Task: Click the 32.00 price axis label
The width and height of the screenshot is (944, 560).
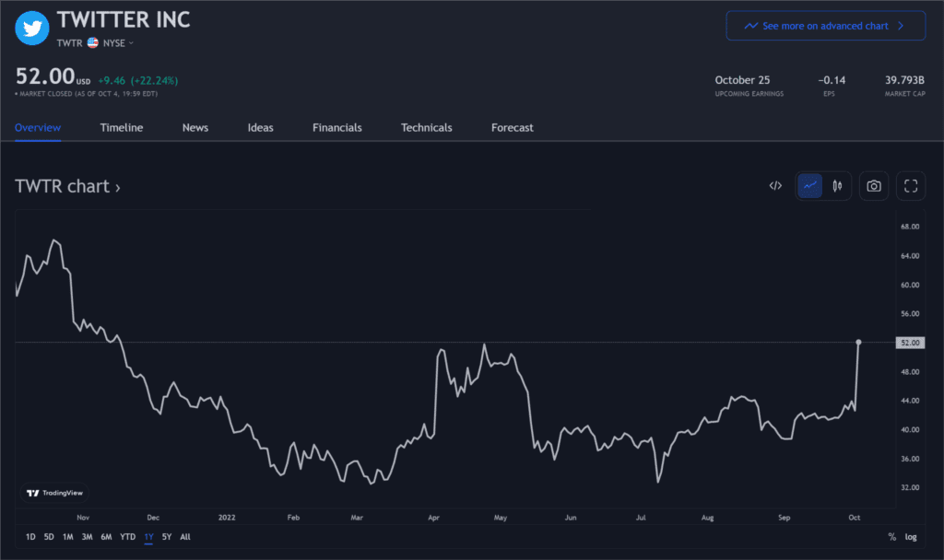Action: pyautogui.click(x=910, y=487)
